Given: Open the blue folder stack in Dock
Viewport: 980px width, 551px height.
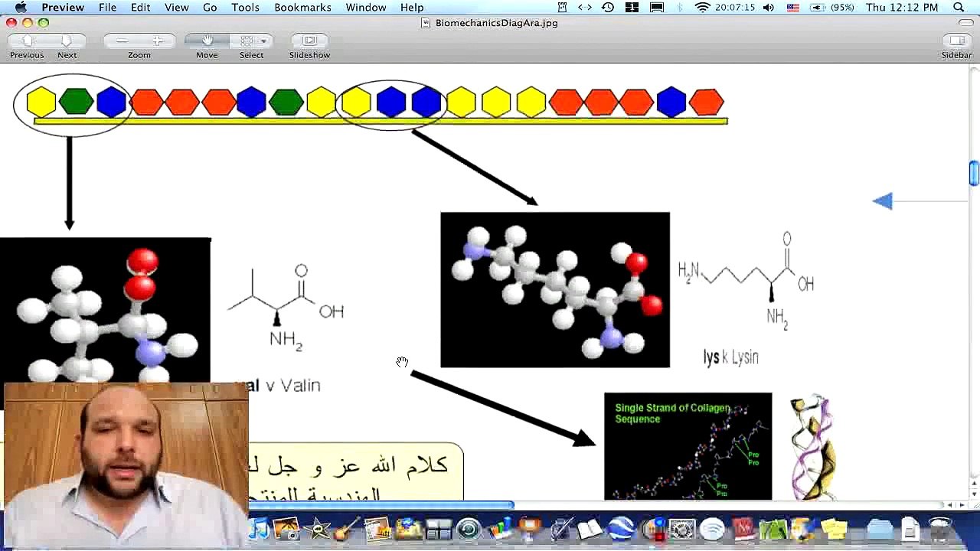Looking at the screenshot, I should click(x=880, y=529).
